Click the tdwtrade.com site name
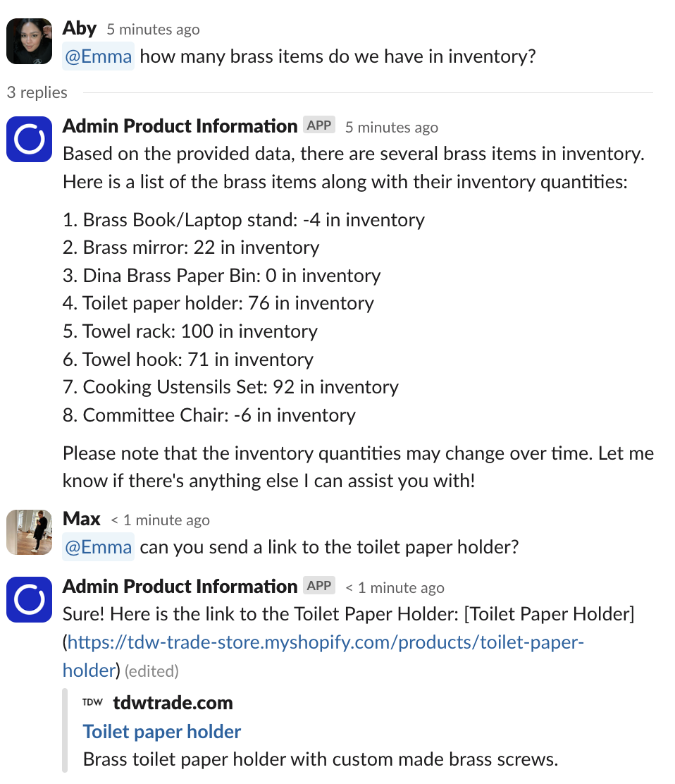This screenshot has height=784, width=675. tap(173, 702)
